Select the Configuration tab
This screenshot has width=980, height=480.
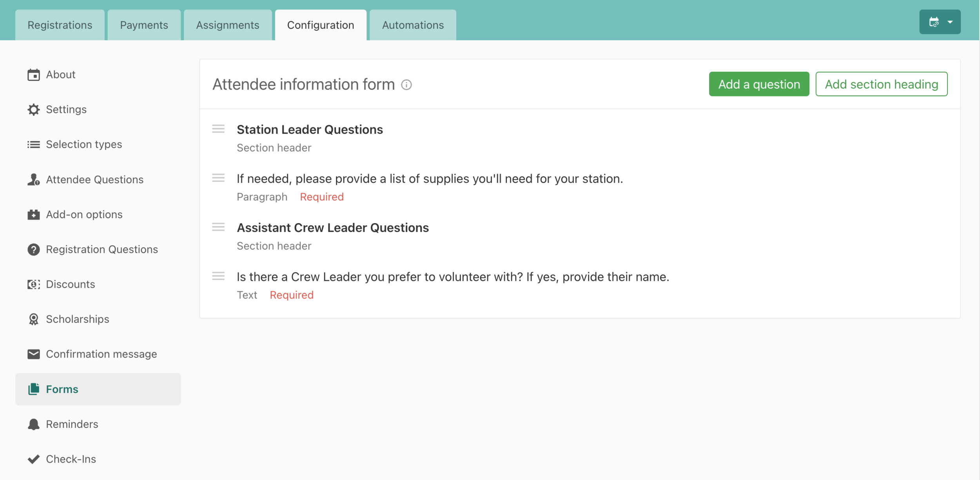point(321,25)
